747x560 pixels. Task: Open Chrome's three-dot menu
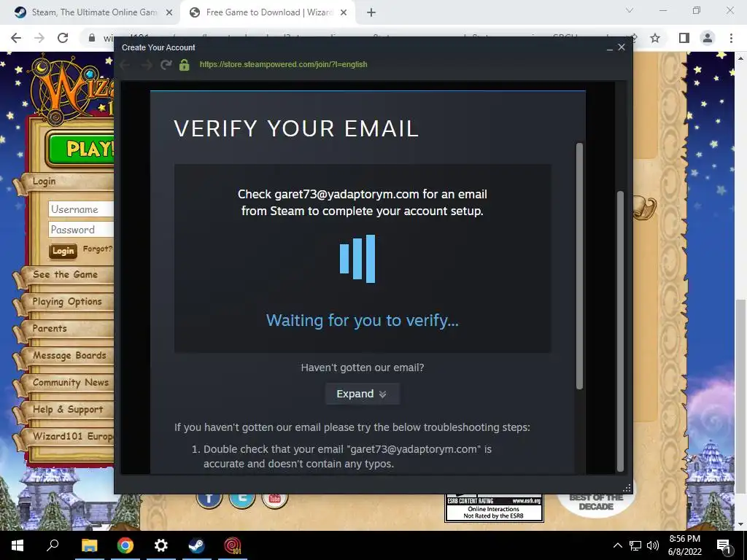click(731, 38)
